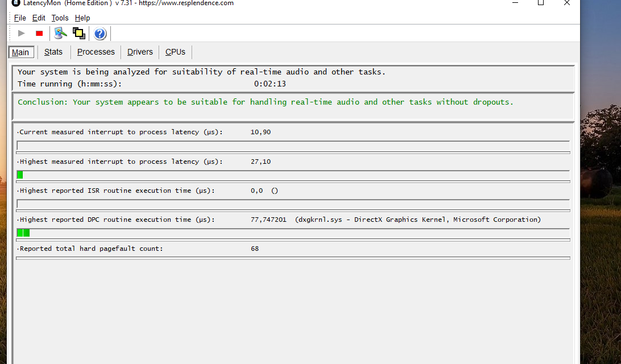621x364 pixels.
Task: Close the LatencyMon window
Action: pos(567,3)
